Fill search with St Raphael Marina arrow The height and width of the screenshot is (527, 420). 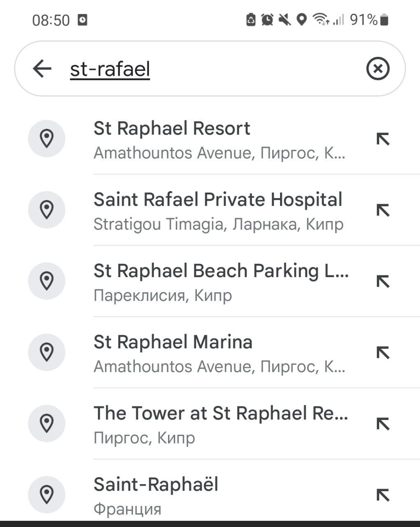[383, 353]
